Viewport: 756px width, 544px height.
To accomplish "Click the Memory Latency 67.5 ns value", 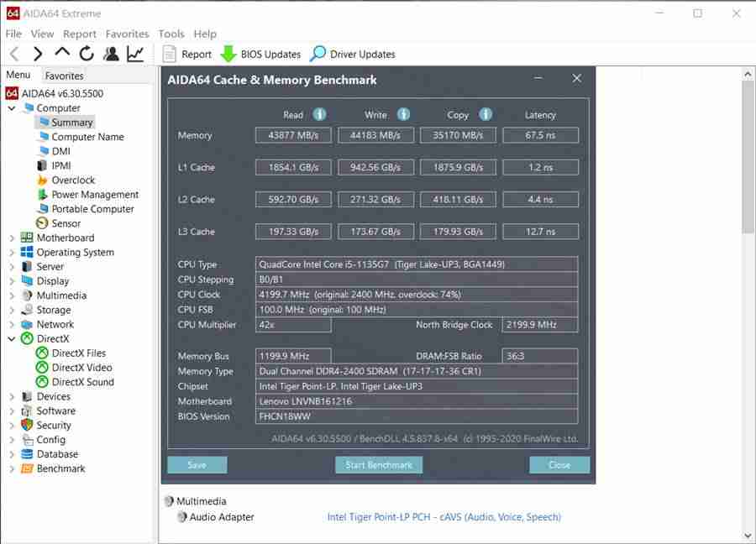I will coord(540,135).
